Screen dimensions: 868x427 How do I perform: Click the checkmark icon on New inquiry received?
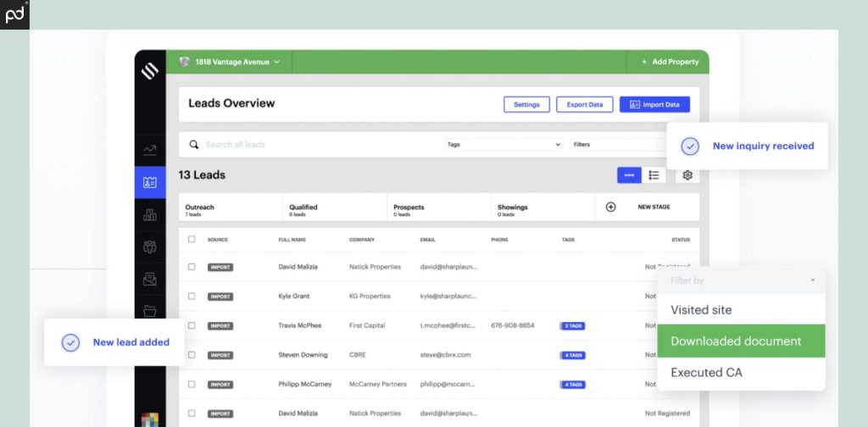(690, 146)
